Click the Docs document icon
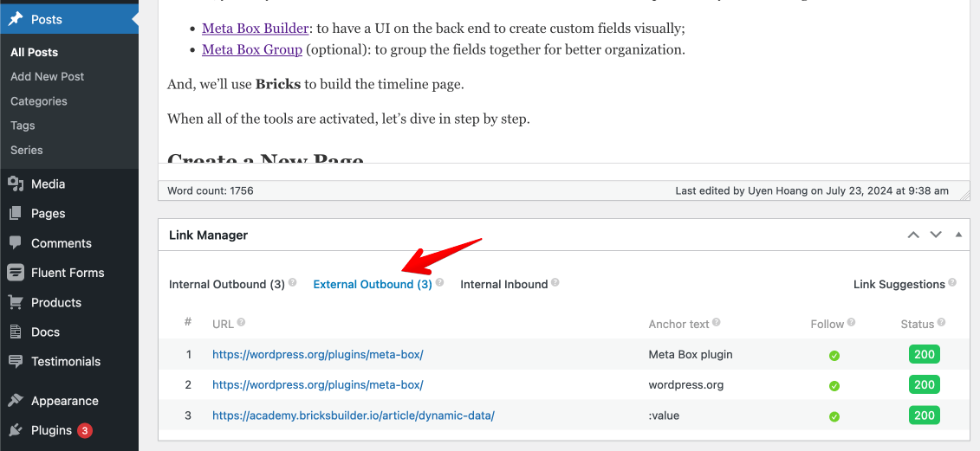 point(16,332)
